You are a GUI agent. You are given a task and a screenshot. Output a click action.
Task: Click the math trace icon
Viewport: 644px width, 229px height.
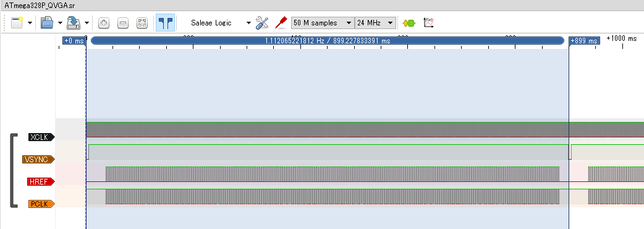[429, 23]
